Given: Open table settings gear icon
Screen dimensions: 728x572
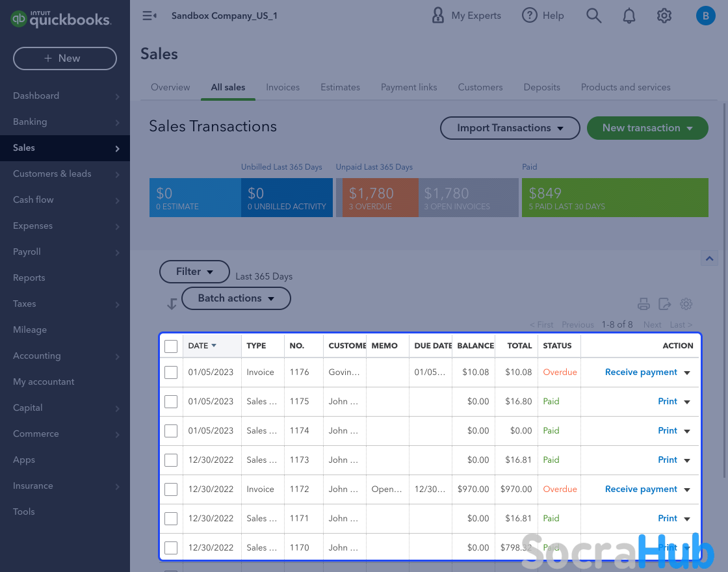Looking at the screenshot, I should pos(686,304).
